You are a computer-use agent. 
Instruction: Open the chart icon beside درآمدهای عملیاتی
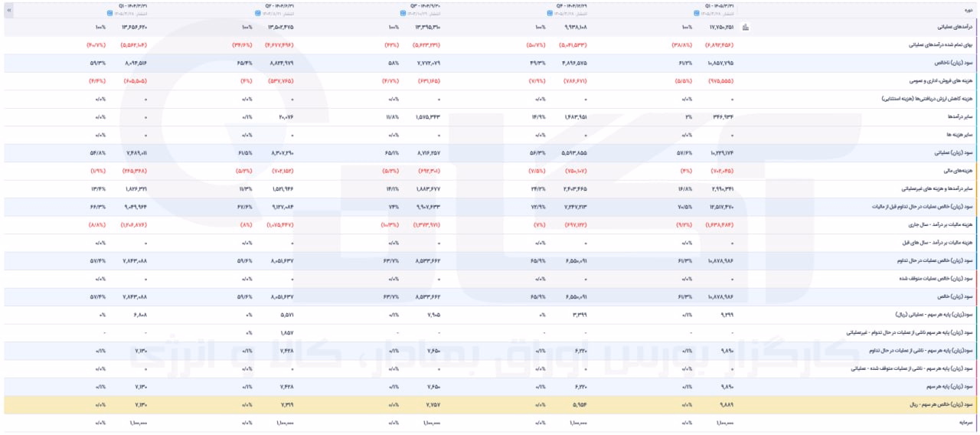tap(746, 28)
